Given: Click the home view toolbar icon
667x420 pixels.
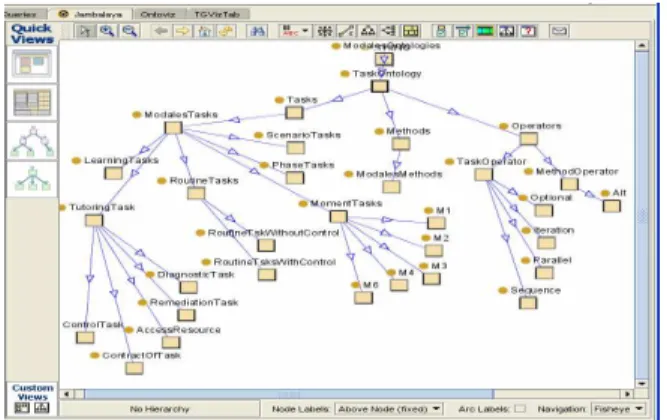Looking at the screenshot, I should click(205, 31).
